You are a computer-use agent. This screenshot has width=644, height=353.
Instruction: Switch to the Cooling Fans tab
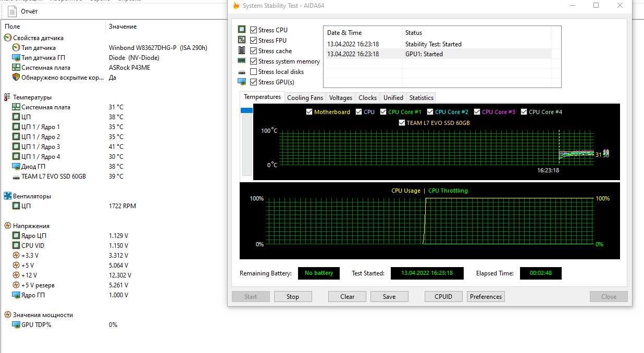click(x=305, y=98)
